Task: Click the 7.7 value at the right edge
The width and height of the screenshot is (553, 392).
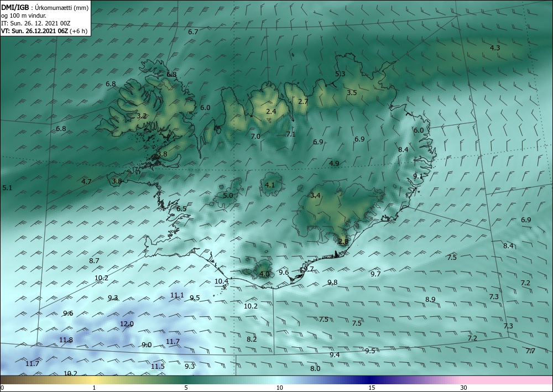Action: (530, 351)
